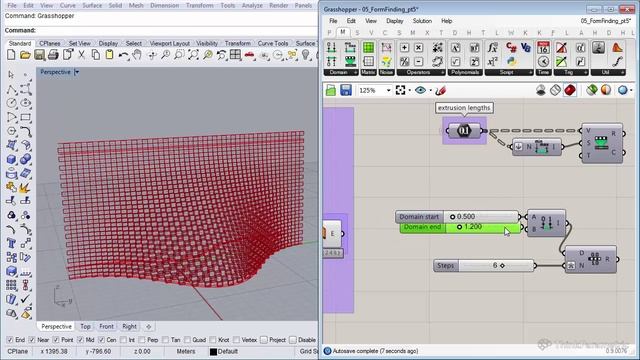Toggle the Near osnap checkbox

[32, 340]
